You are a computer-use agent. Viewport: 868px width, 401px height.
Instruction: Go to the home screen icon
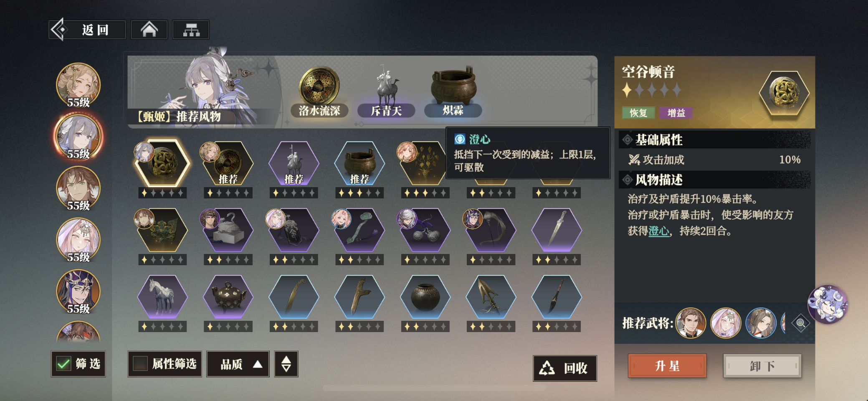149,30
